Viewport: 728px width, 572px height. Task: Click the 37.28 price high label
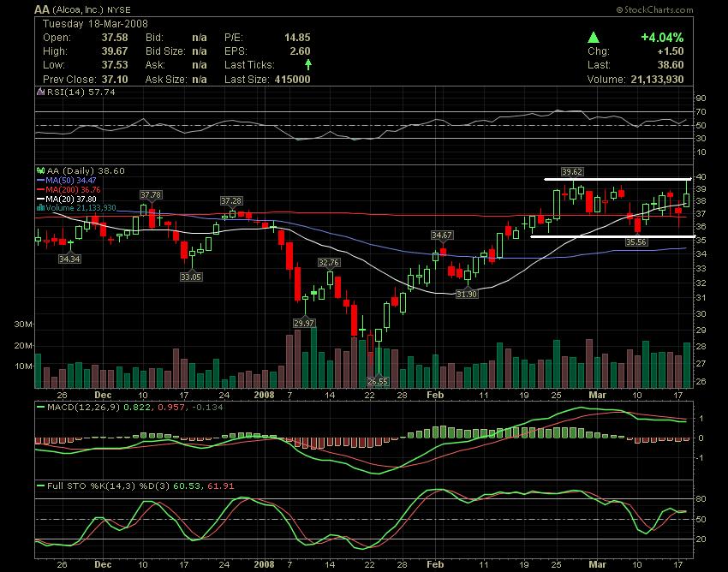231,201
